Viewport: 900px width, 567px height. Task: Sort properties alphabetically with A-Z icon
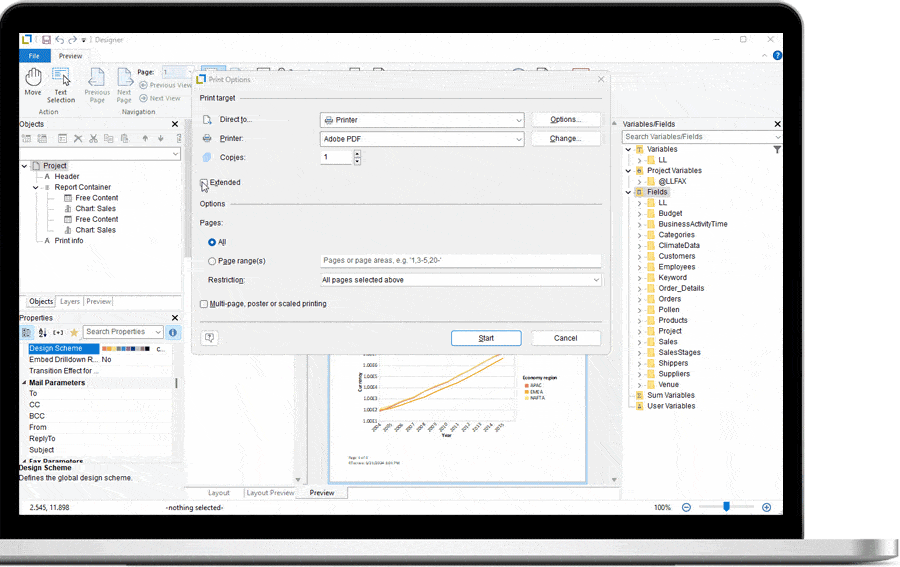(42, 332)
